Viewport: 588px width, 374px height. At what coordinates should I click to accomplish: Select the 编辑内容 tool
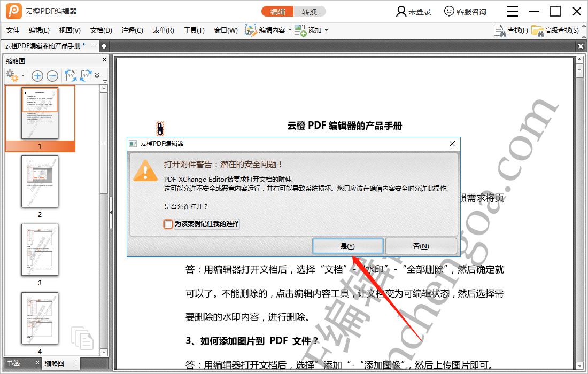coord(265,30)
